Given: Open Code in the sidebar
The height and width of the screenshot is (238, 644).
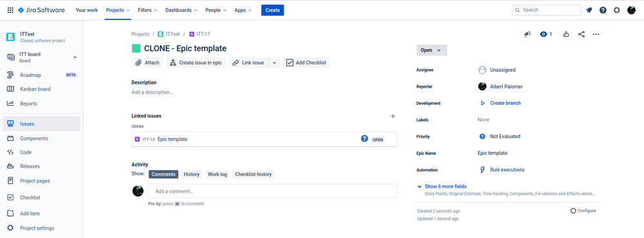Looking at the screenshot, I should 42,152.
